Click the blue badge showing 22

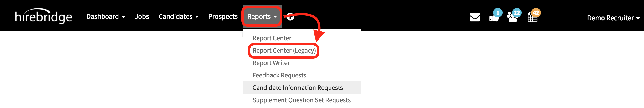pyautogui.click(x=516, y=12)
